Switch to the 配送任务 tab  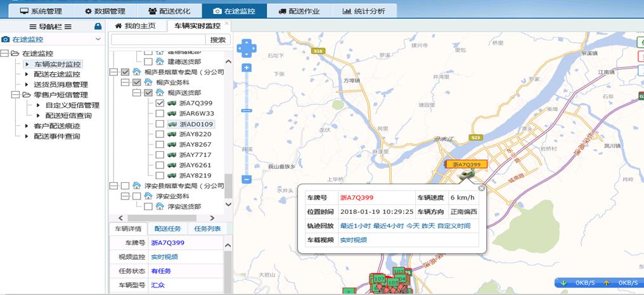(x=168, y=229)
